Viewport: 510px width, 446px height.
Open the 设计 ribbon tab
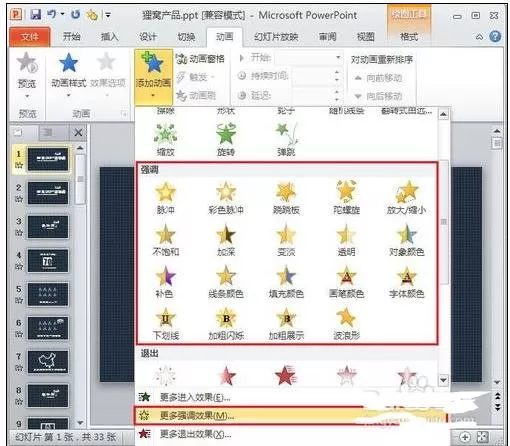tap(148, 37)
